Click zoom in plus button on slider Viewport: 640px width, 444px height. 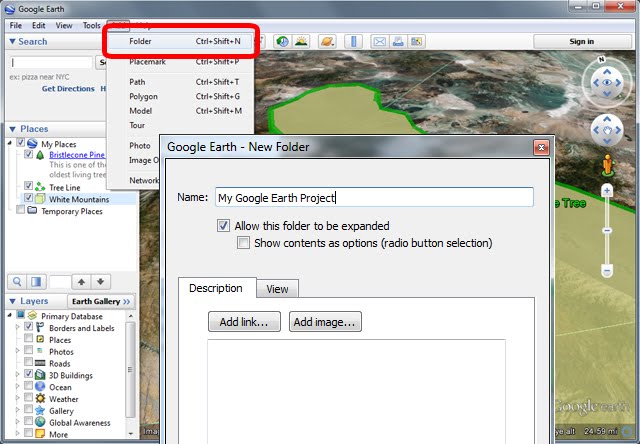(607, 191)
